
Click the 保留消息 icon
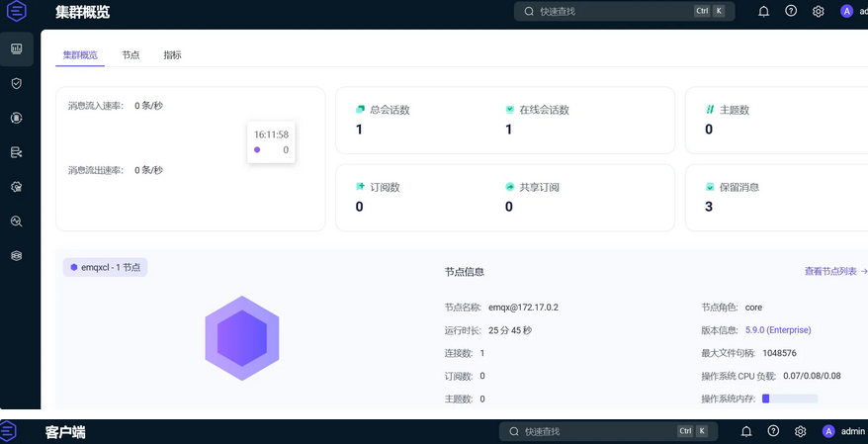pyautogui.click(x=710, y=187)
